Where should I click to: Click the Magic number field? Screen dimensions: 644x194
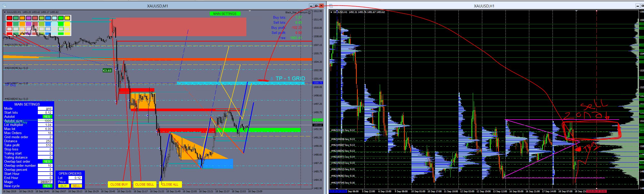click(45, 182)
